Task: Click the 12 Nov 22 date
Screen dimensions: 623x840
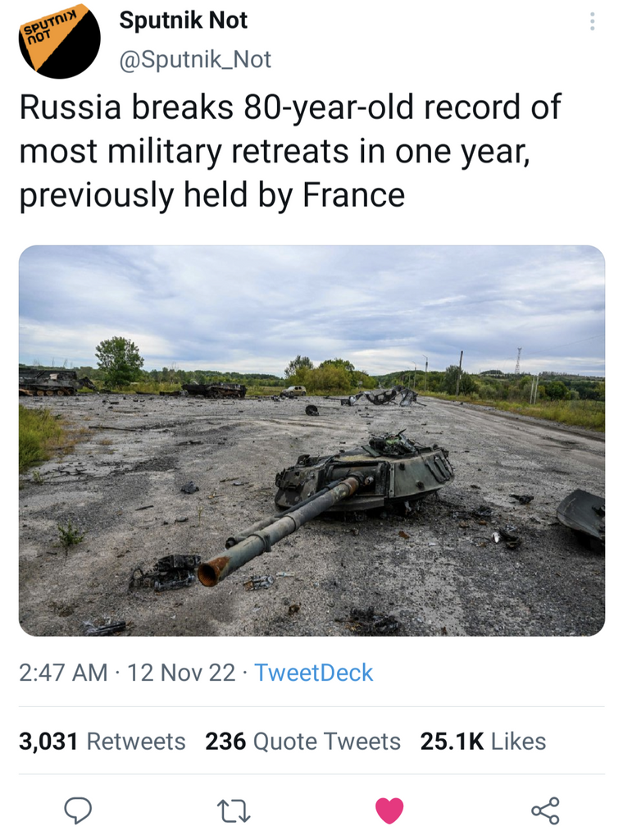Action: click(x=181, y=673)
